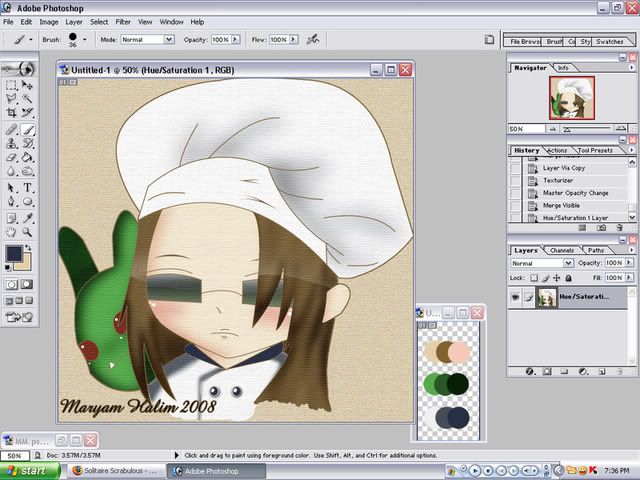640x480 pixels.
Task: Select the Crop tool
Action: pos(11,112)
